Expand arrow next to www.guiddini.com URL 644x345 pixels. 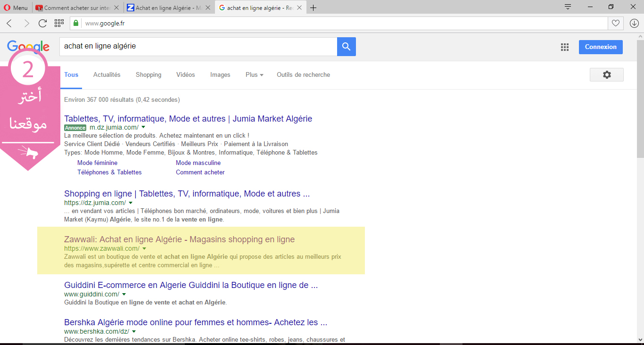pos(124,294)
